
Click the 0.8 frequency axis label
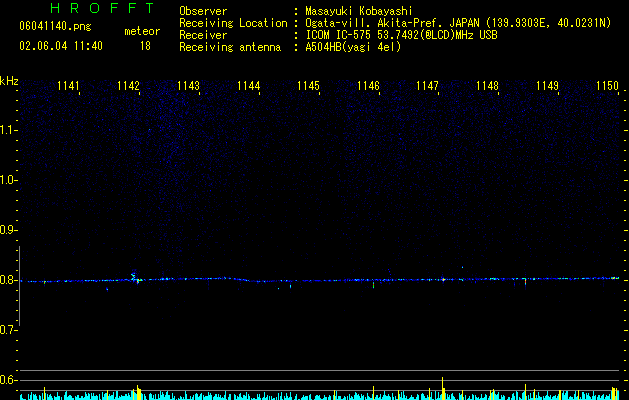click(x=8, y=280)
